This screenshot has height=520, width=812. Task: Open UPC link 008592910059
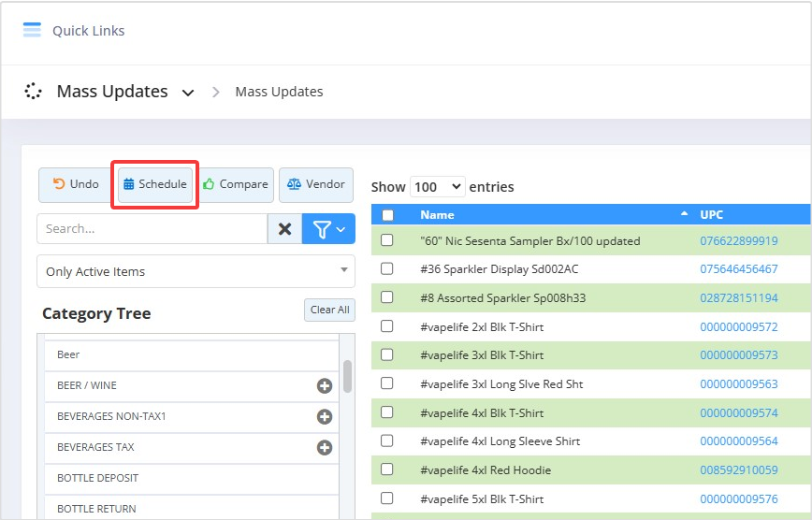tap(739, 470)
